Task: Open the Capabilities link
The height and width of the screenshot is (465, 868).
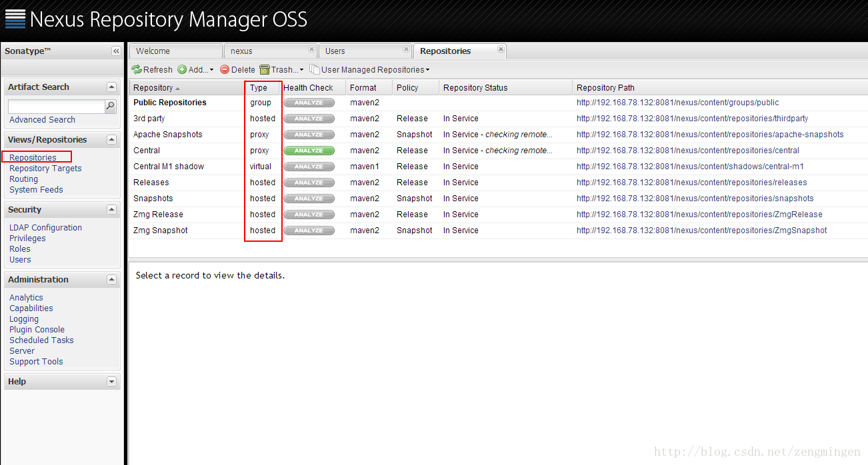Action: pos(31,308)
